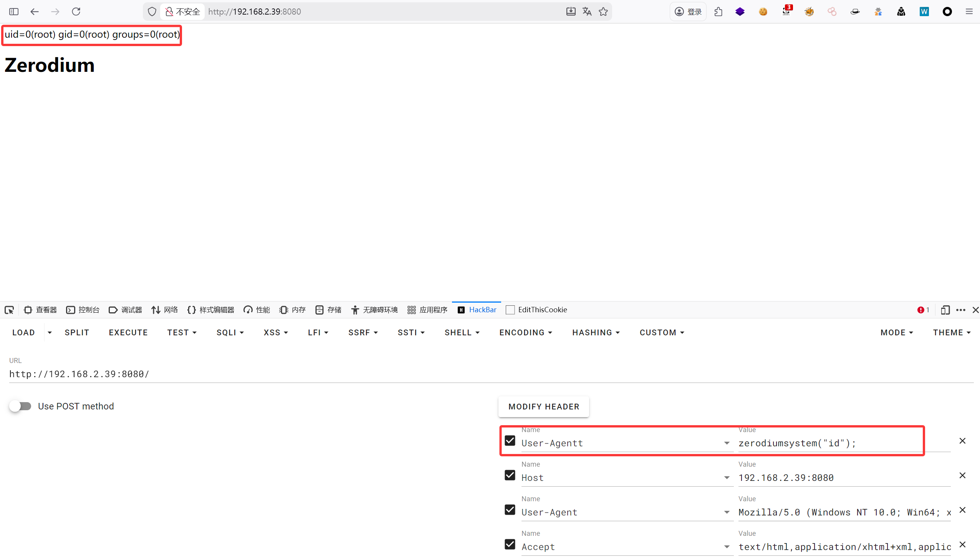Viewport: 980px width, 560px height.
Task: Uncheck the Host header checkbox
Action: [x=510, y=476]
